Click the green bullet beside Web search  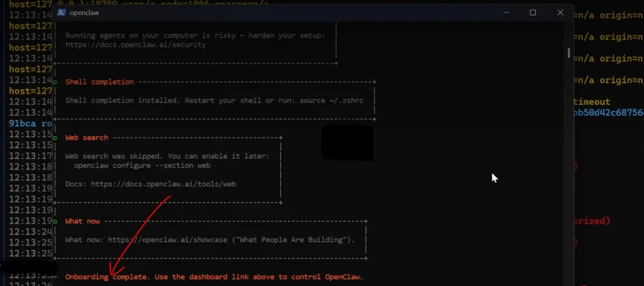(x=55, y=138)
